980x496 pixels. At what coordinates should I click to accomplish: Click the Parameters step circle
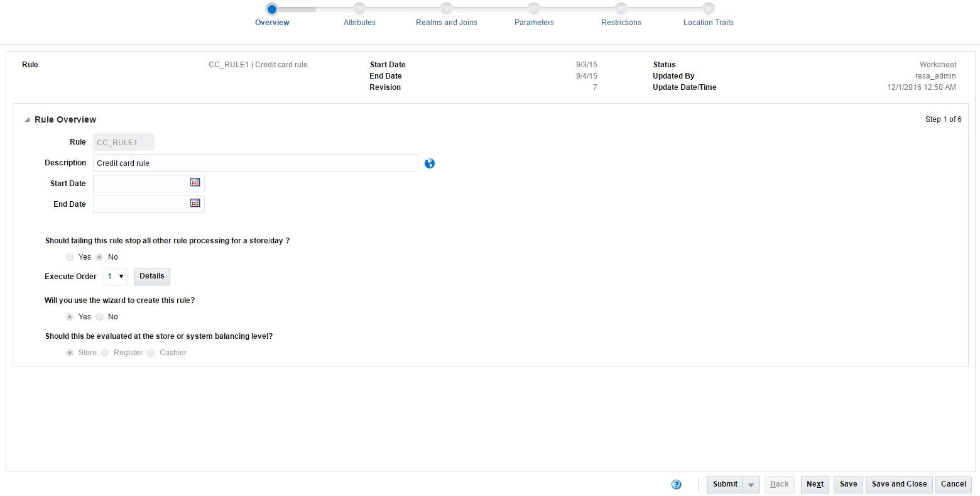tap(533, 9)
